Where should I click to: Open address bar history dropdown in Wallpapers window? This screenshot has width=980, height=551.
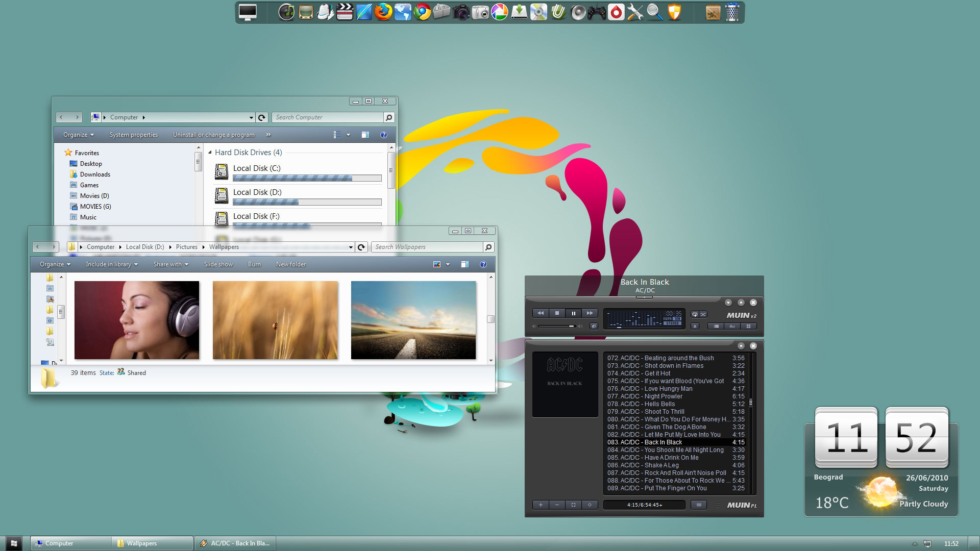click(351, 247)
